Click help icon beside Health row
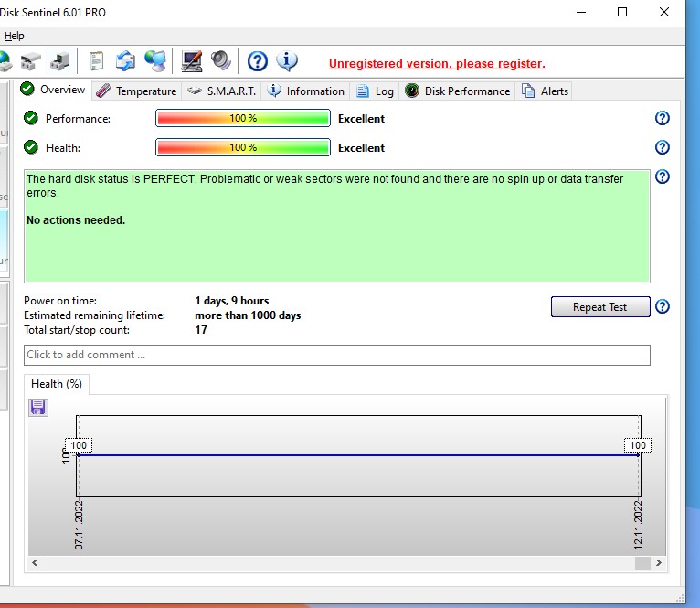Viewport: 700px width, 608px height. (x=662, y=147)
